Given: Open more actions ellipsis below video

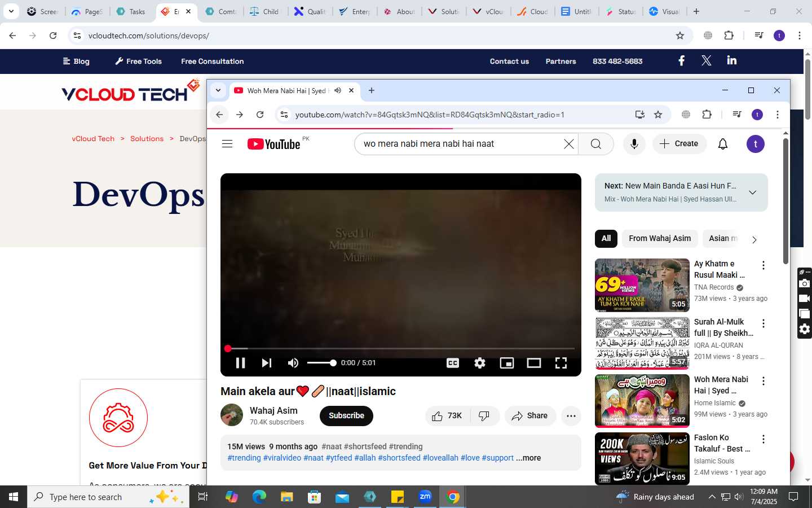Looking at the screenshot, I should tap(571, 416).
